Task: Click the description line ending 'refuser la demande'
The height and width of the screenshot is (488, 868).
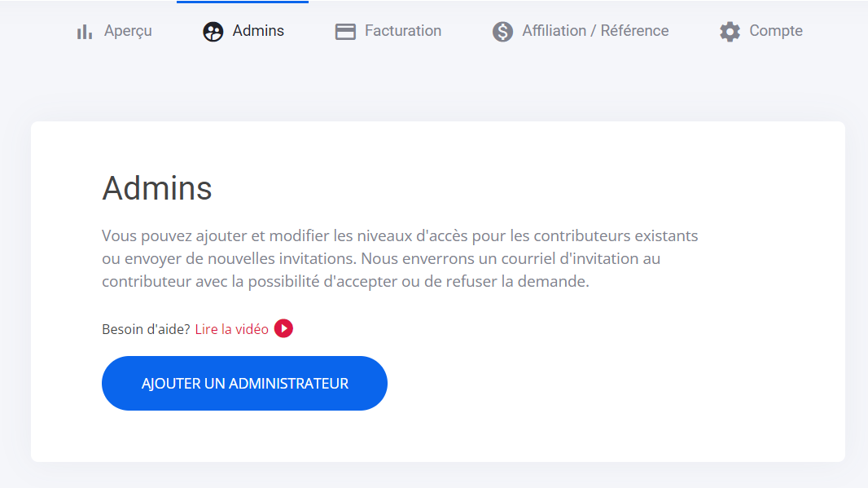Action: point(344,281)
